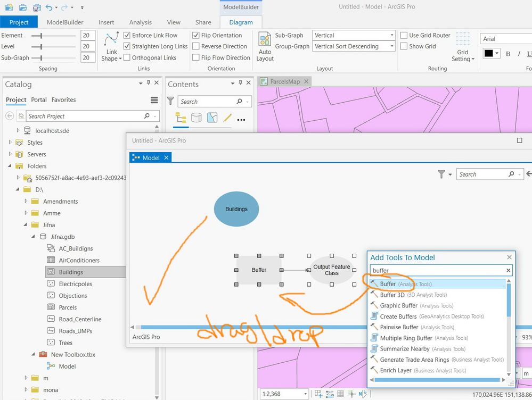Open the View ribbon tab

[174, 22]
